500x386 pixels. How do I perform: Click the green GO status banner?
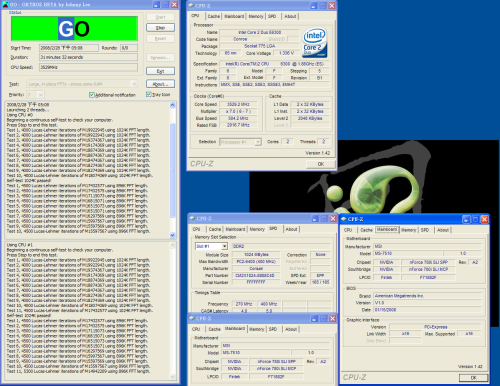tap(74, 29)
